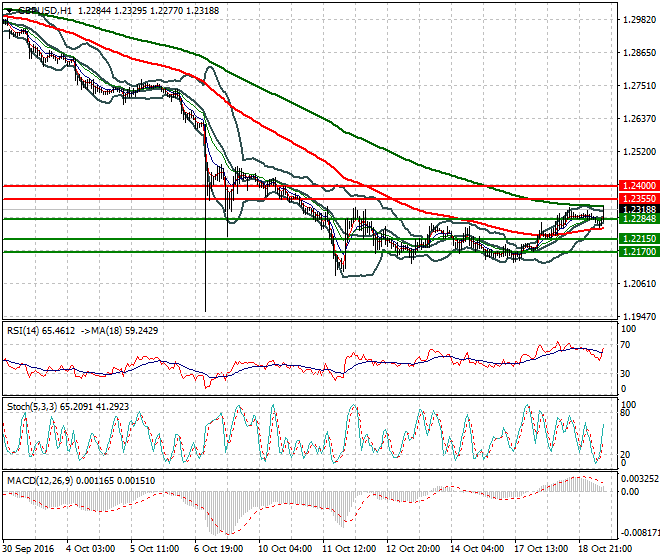660x560 pixels.
Task: Click the 14 Oct 04:00 time label
Action: pyautogui.click(x=477, y=549)
